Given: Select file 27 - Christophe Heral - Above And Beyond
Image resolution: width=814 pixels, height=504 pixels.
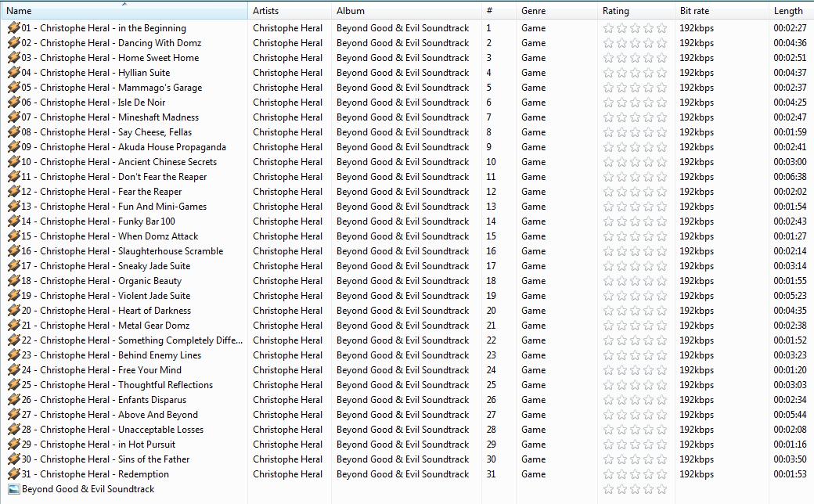Looking at the screenshot, I should (x=110, y=415).
